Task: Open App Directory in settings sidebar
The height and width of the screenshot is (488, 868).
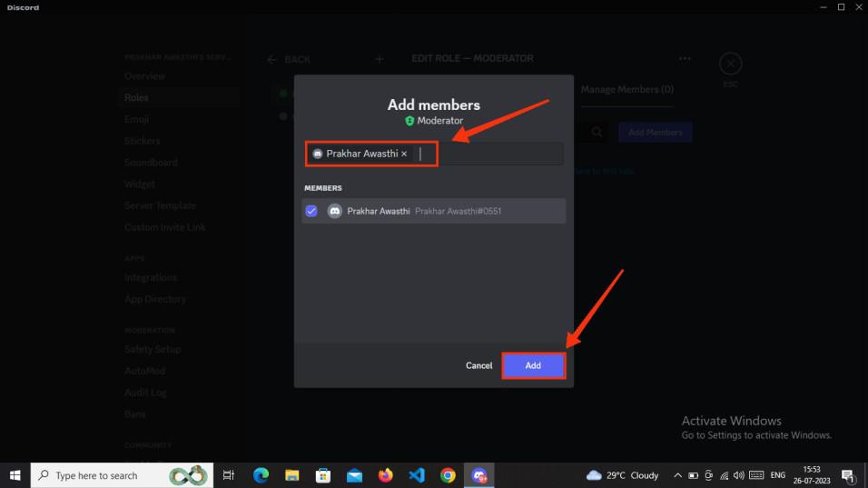Action: (155, 299)
